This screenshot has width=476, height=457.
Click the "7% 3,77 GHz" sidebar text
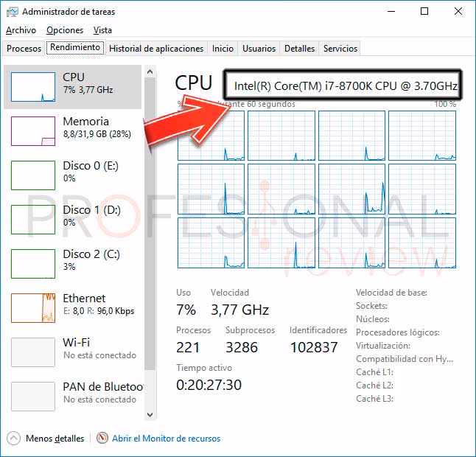88,90
